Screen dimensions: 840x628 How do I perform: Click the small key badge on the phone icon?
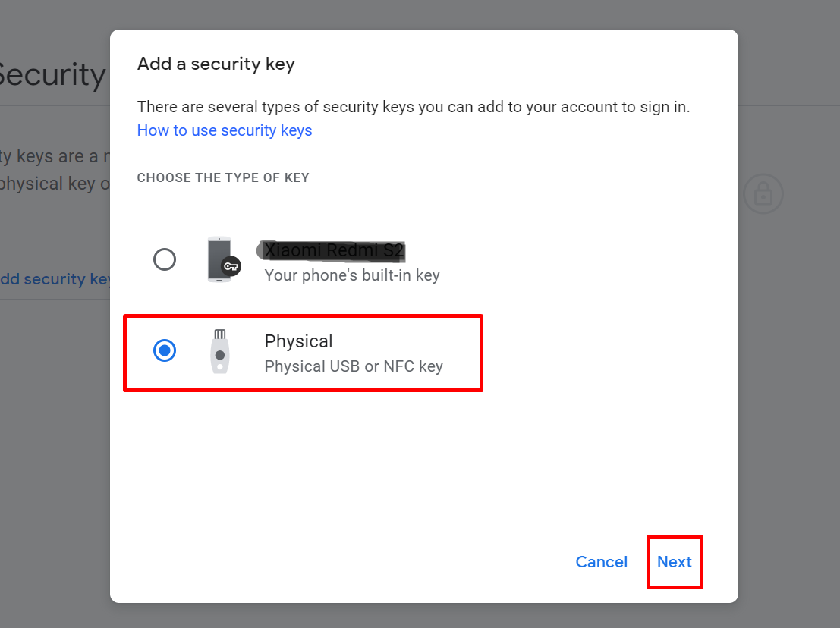[x=231, y=266]
